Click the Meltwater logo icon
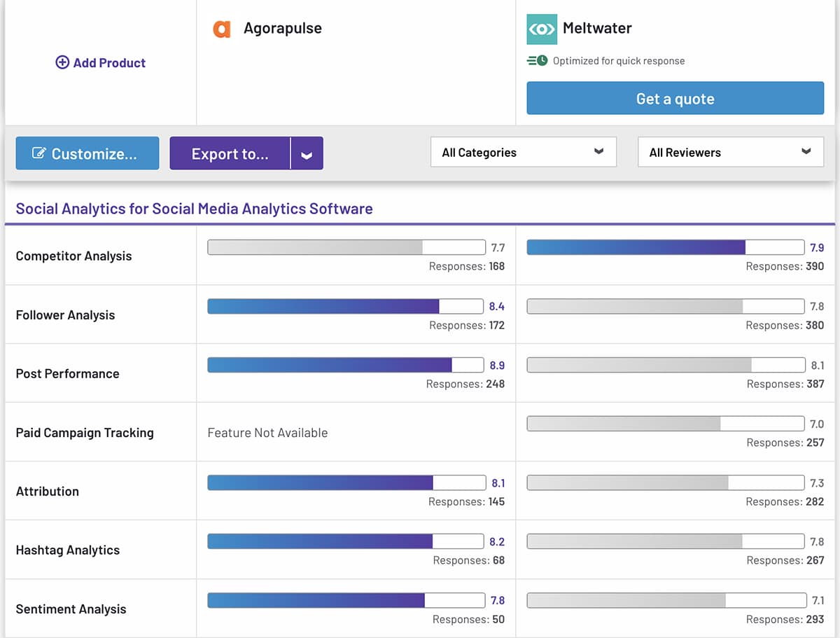This screenshot has height=638, width=840. (542, 29)
